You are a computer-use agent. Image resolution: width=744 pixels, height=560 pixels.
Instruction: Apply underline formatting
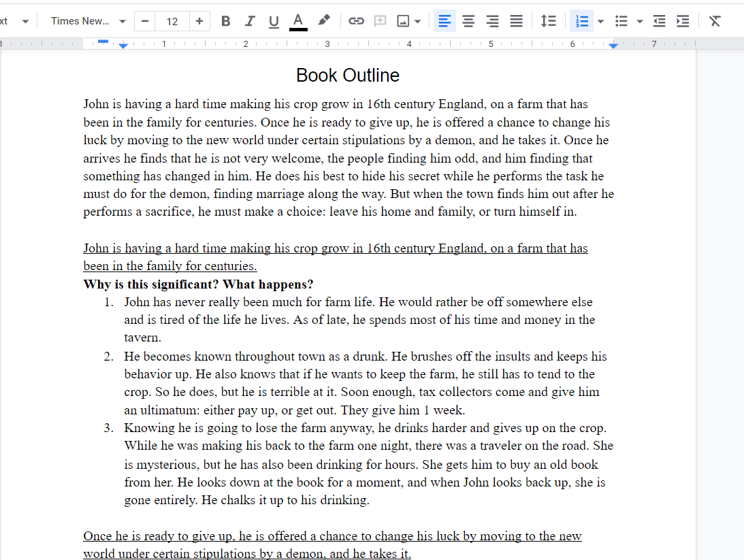(274, 21)
